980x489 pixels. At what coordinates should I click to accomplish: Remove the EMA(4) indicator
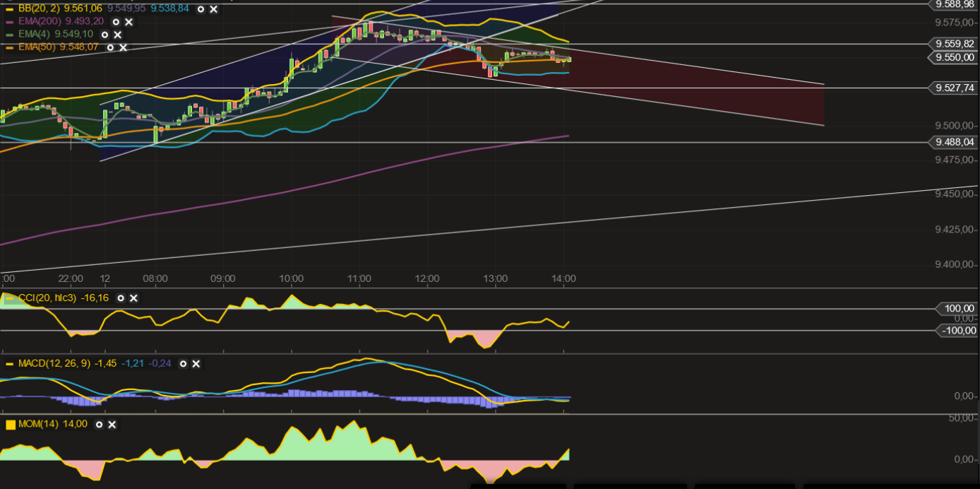(117, 35)
